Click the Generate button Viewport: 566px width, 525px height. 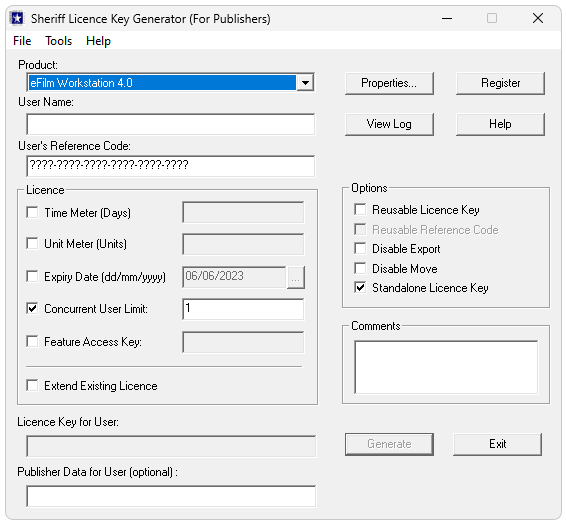[389, 444]
